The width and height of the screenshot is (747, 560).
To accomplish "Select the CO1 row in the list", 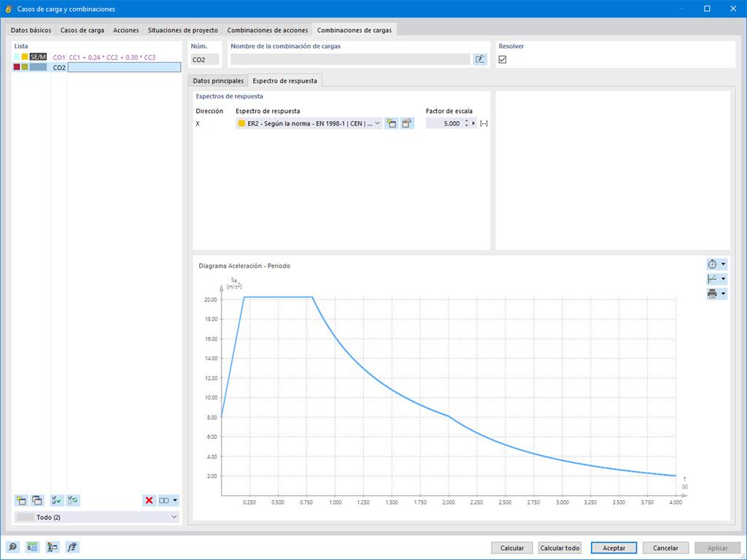I will [97, 57].
